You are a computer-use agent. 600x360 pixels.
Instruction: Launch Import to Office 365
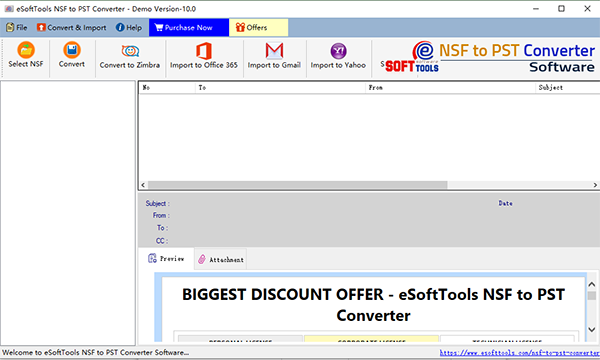point(204,56)
